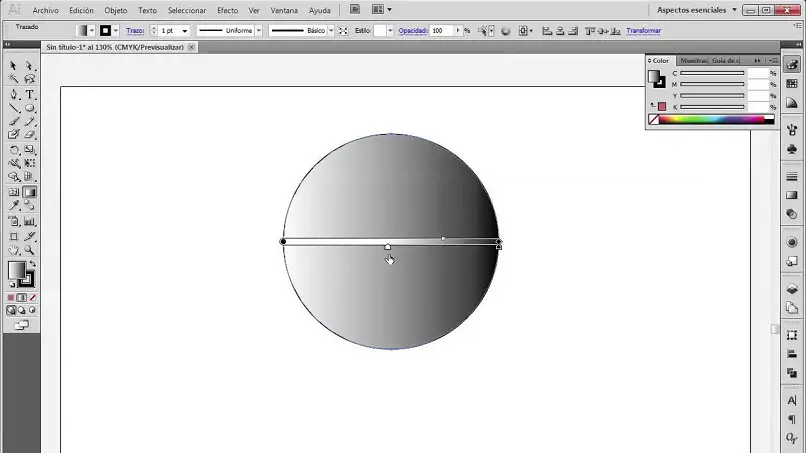Viewport: 806px width, 453px height.
Task: Enable Draw Normal mode
Action: pos(11,310)
